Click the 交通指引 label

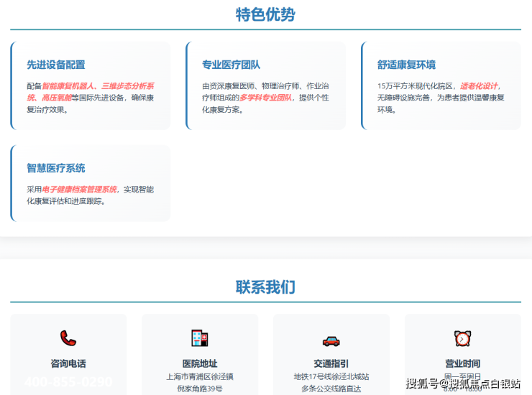331,363
